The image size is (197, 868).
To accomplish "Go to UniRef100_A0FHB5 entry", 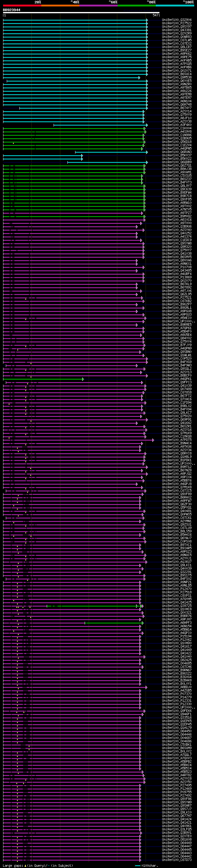I will [x=176, y=60].
